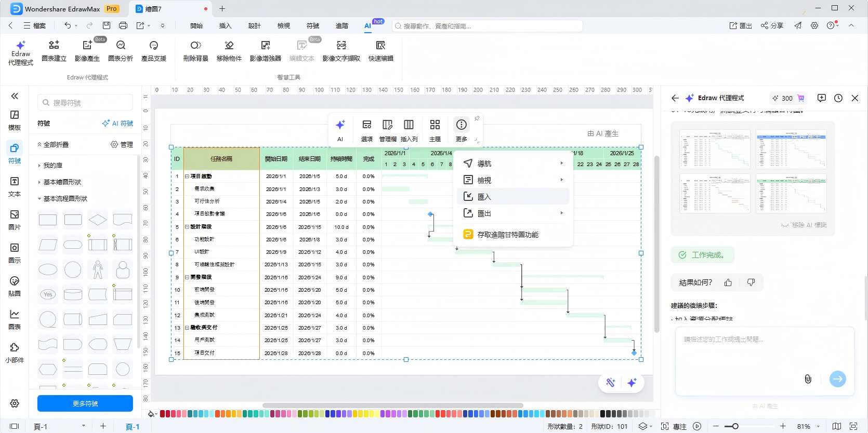Choose the 刪除背景 tool
This screenshot has height=433, width=868.
pyautogui.click(x=196, y=51)
